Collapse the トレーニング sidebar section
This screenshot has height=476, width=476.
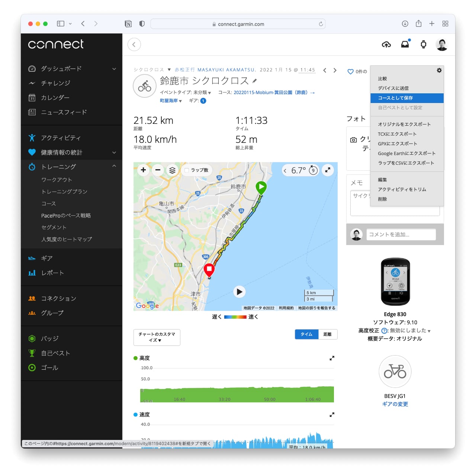click(x=114, y=166)
